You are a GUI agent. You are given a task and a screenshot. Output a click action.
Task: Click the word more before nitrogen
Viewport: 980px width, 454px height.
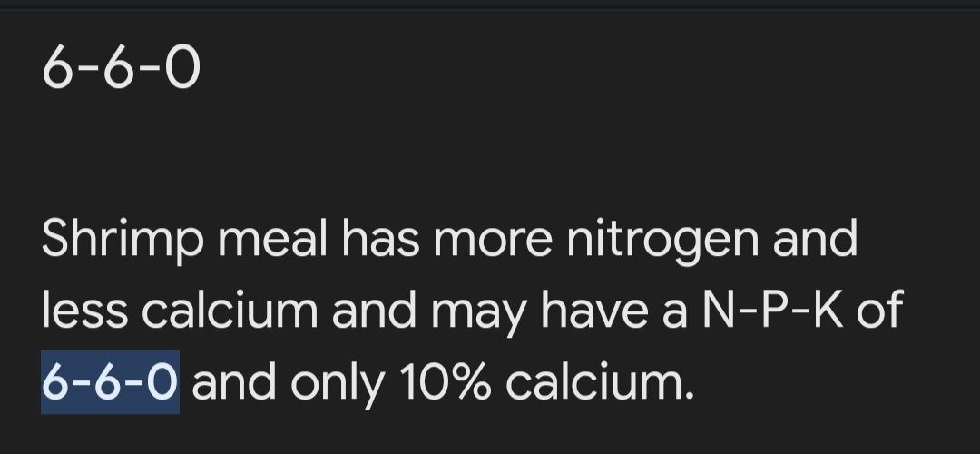(x=493, y=240)
